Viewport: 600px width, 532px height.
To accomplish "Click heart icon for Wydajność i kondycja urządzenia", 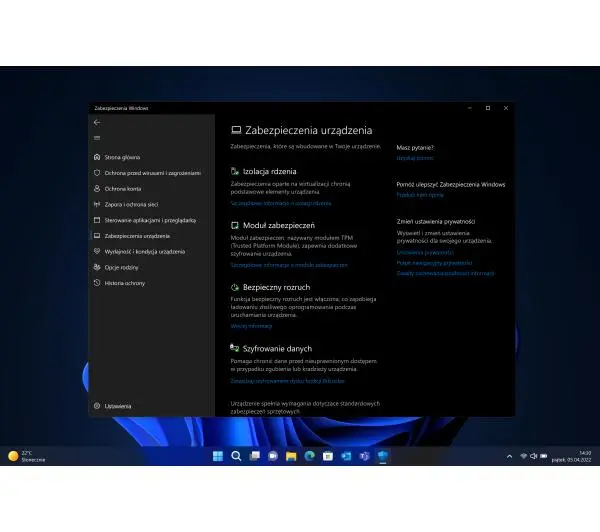I will [97, 251].
